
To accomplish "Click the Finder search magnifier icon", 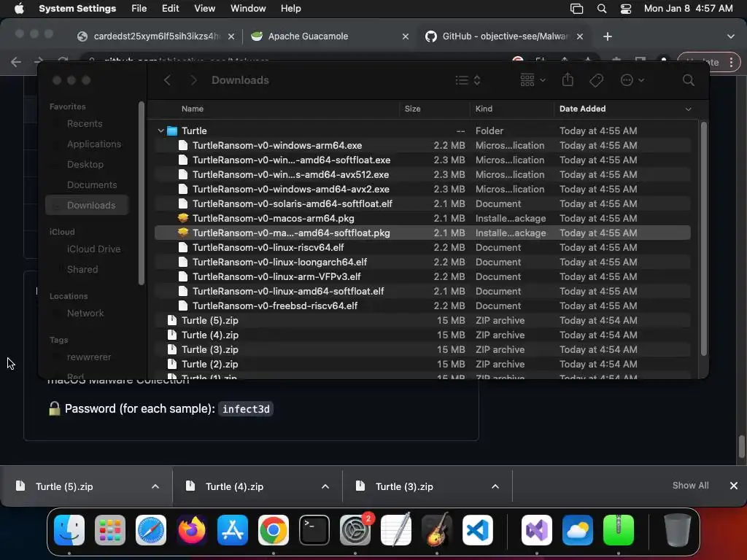I will pos(689,80).
